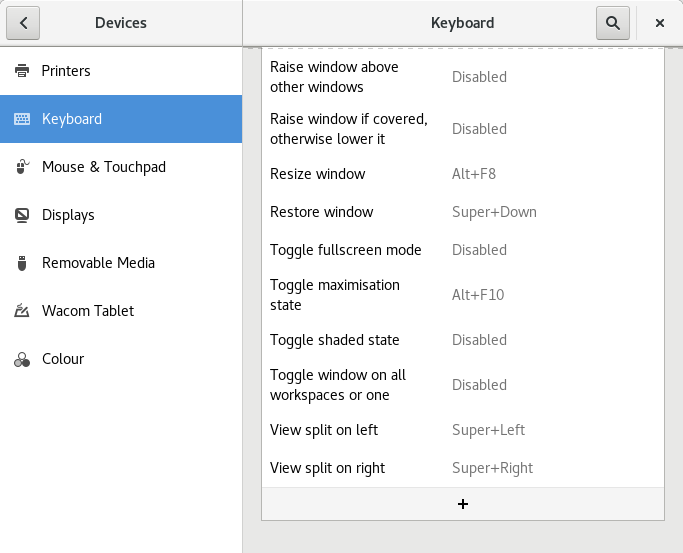This screenshot has height=553, width=683.
Task: Click the Removable Media icon
Action: click(x=22, y=263)
